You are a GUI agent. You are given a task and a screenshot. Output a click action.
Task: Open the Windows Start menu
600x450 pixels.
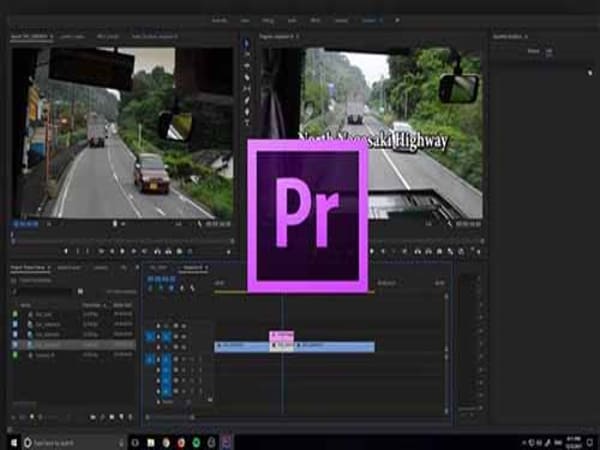tap(14, 443)
